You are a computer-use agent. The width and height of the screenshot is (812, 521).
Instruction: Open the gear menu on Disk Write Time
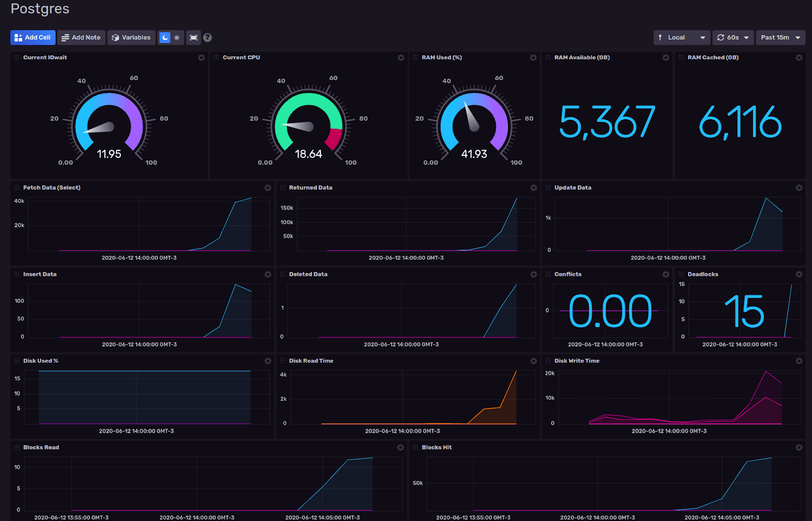(798, 361)
